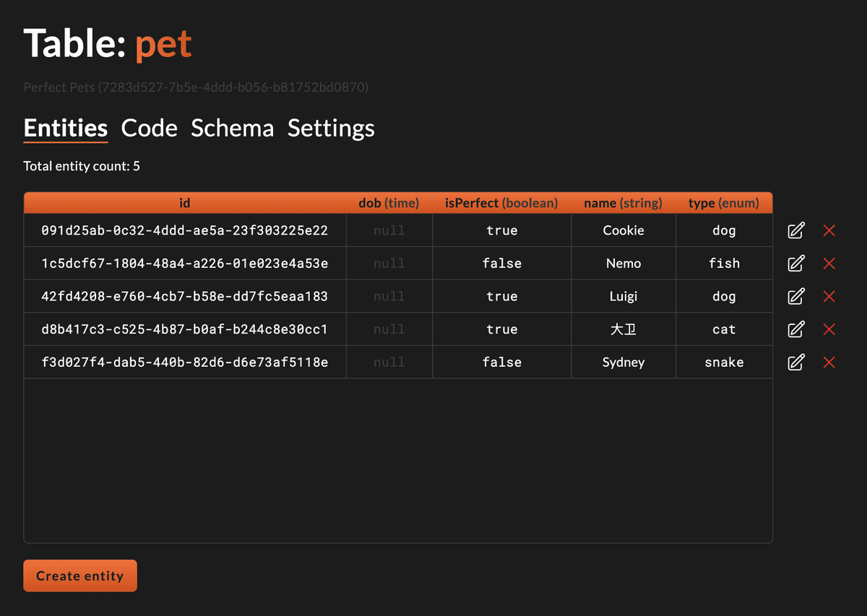Click the Perfect Pets project link
Image resolution: width=867 pixels, height=616 pixels.
pyautogui.click(x=196, y=87)
